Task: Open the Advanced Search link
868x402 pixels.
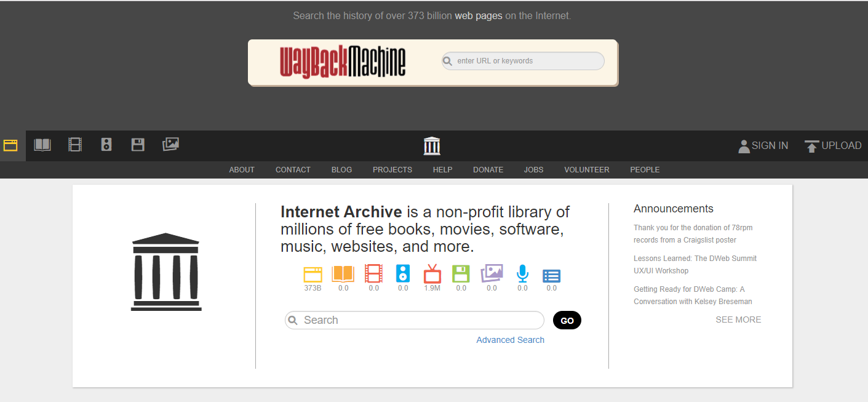Action: coord(511,340)
